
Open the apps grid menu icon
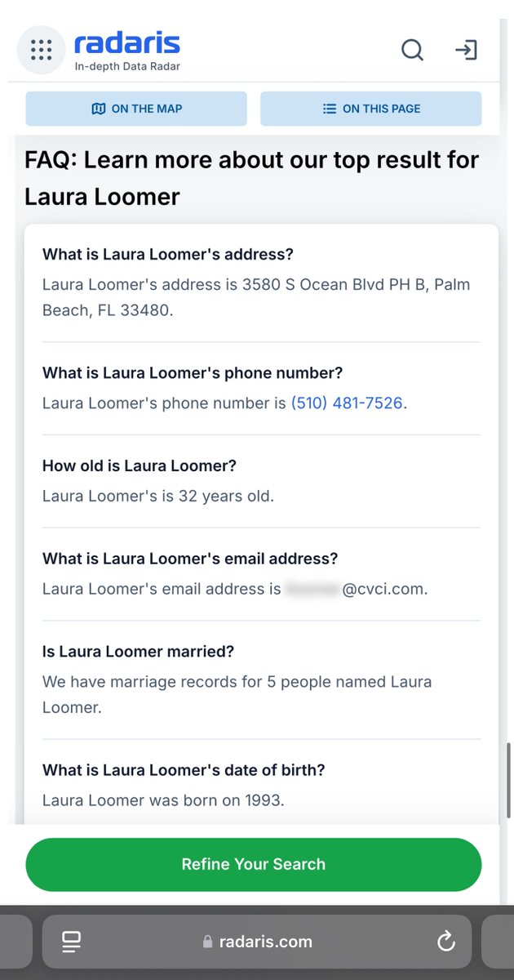(41, 50)
